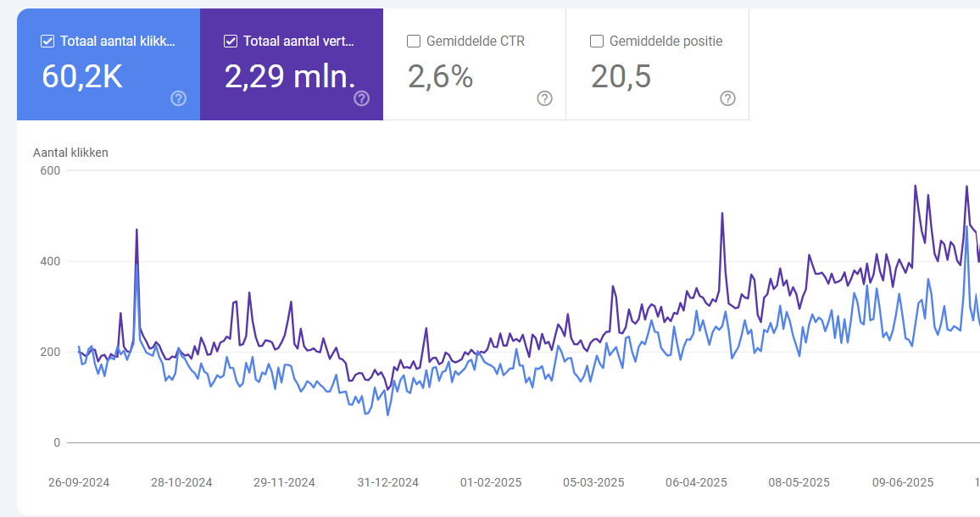
Task: Select the 31-12-2024 date label below the chart
Action: point(387,482)
